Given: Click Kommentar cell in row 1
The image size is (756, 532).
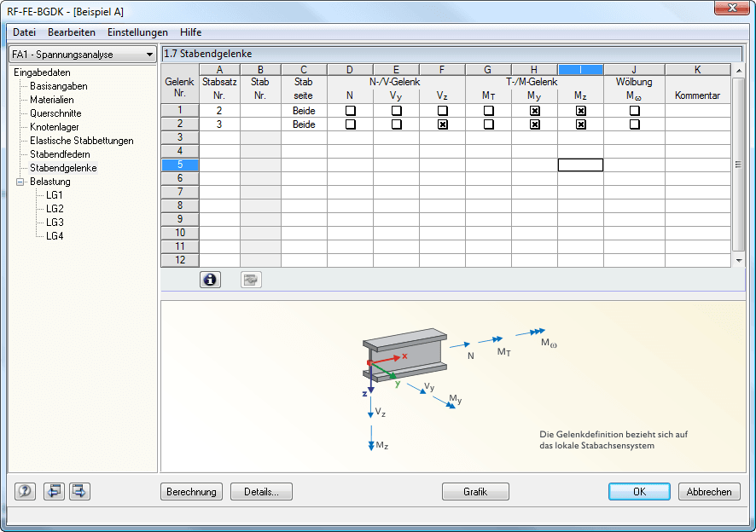Looking at the screenshot, I should [x=698, y=110].
